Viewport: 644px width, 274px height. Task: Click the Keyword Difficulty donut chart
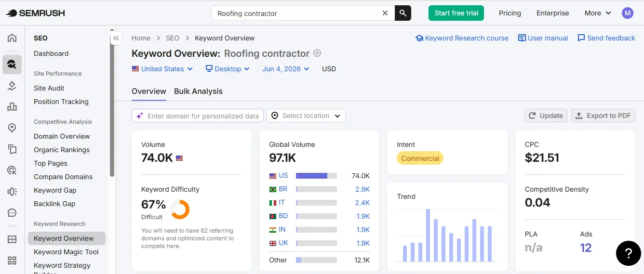[180, 209]
